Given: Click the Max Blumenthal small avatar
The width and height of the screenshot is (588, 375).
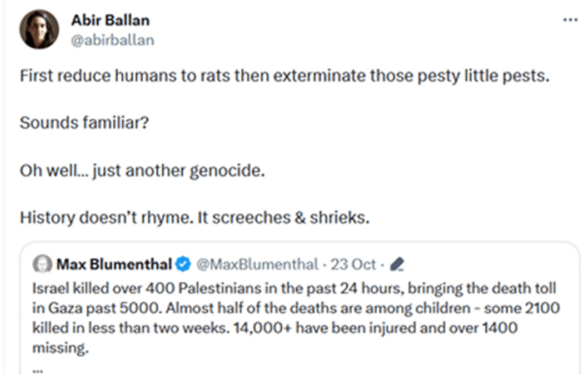Looking at the screenshot, I should coord(42,264).
